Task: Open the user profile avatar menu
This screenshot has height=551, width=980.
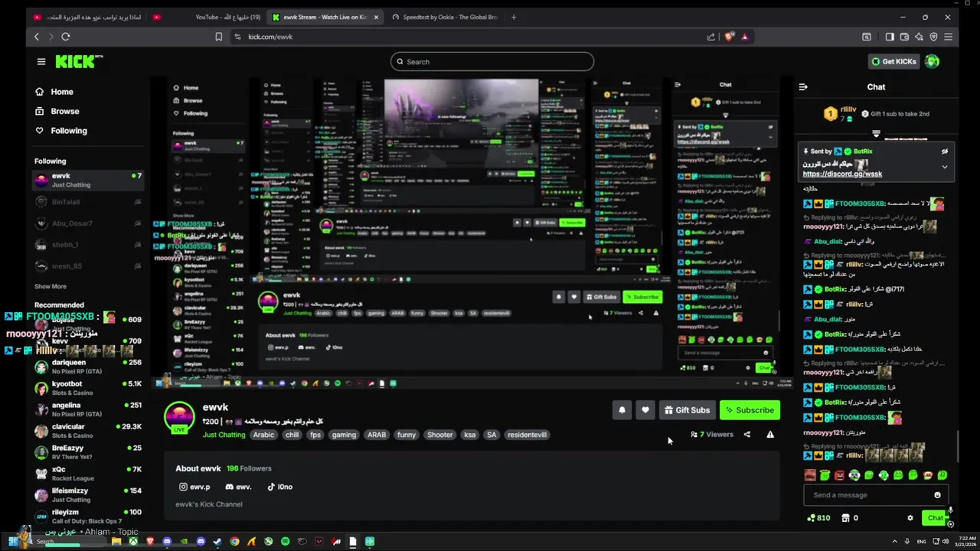Action: click(932, 61)
